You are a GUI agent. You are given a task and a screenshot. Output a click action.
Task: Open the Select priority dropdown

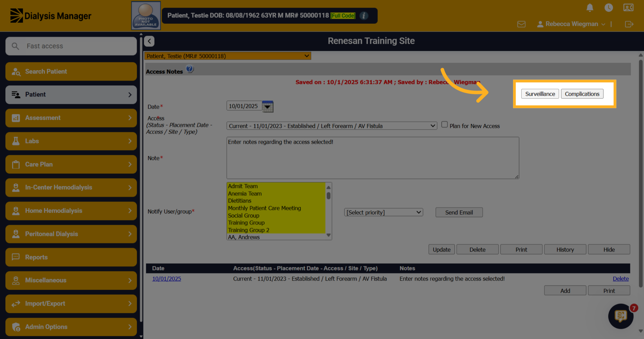(383, 212)
